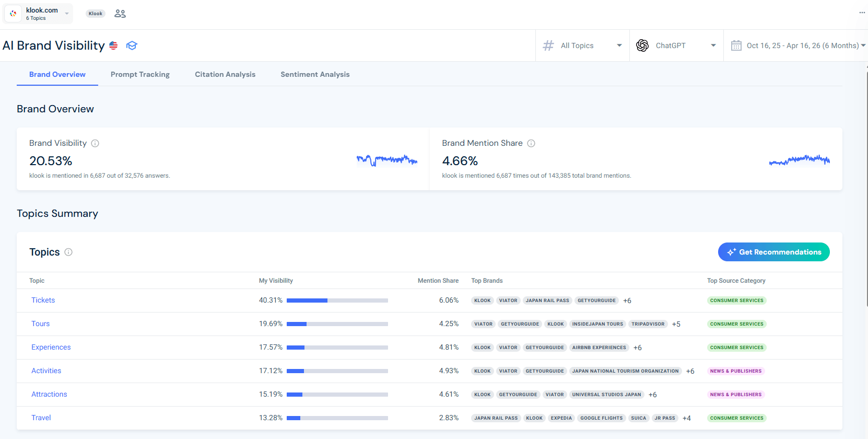868x439 pixels.
Task: Click the Get Recommendations button
Action: 774,252
